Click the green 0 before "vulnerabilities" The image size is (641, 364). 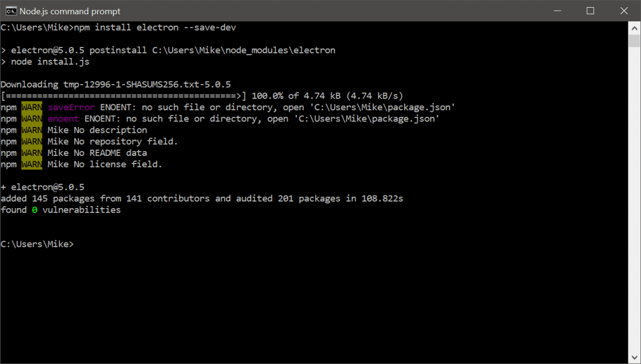(34, 210)
